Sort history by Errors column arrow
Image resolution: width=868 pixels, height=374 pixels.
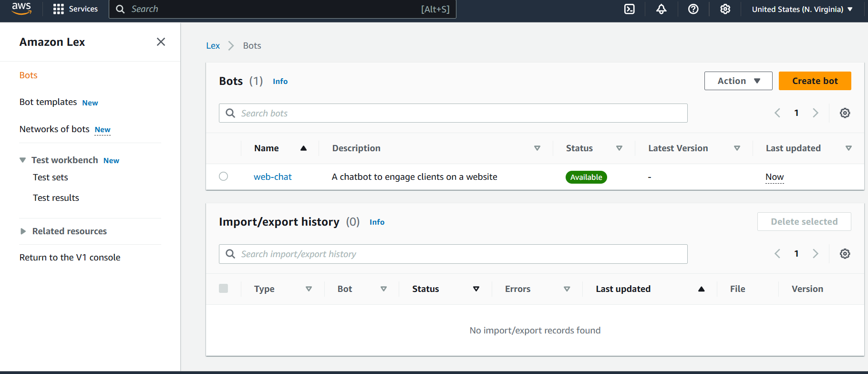coord(567,289)
